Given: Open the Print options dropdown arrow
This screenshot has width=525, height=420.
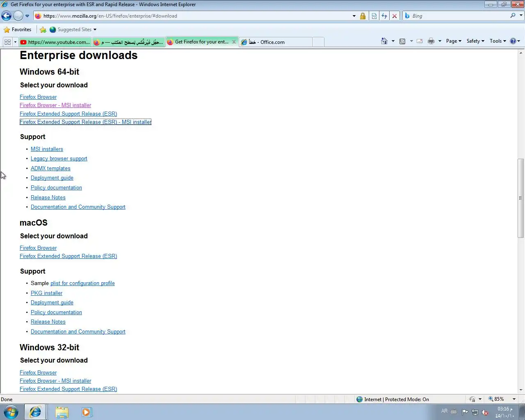Looking at the screenshot, I should pyautogui.click(x=440, y=41).
